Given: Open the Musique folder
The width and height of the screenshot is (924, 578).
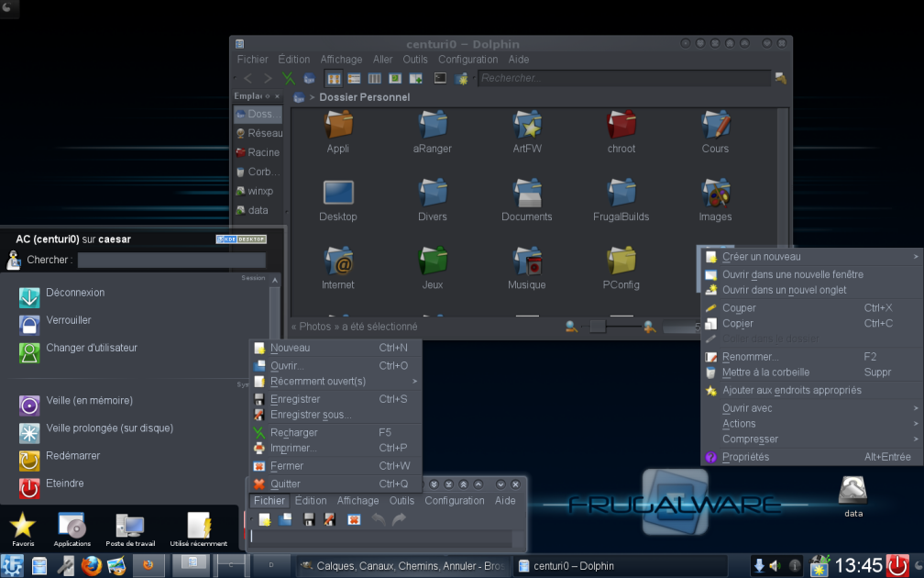Looking at the screenshot, I should (x=527, y=268).
